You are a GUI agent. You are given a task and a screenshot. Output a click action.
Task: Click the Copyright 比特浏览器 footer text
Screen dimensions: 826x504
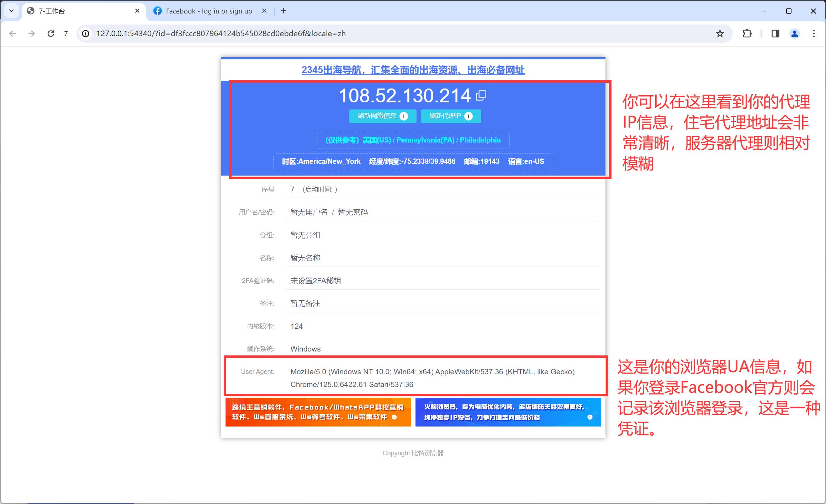[413, 453]
